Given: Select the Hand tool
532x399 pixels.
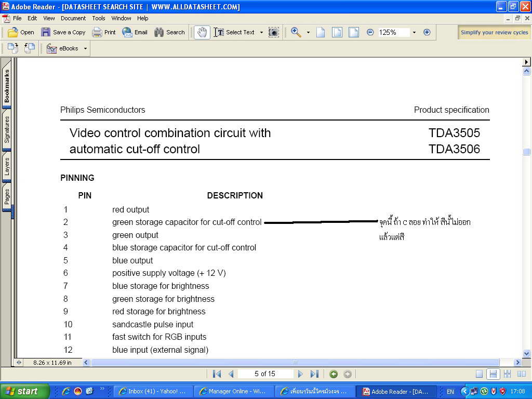Looking at the screenshot, I should pyautogui.click(x=202, y=33).
